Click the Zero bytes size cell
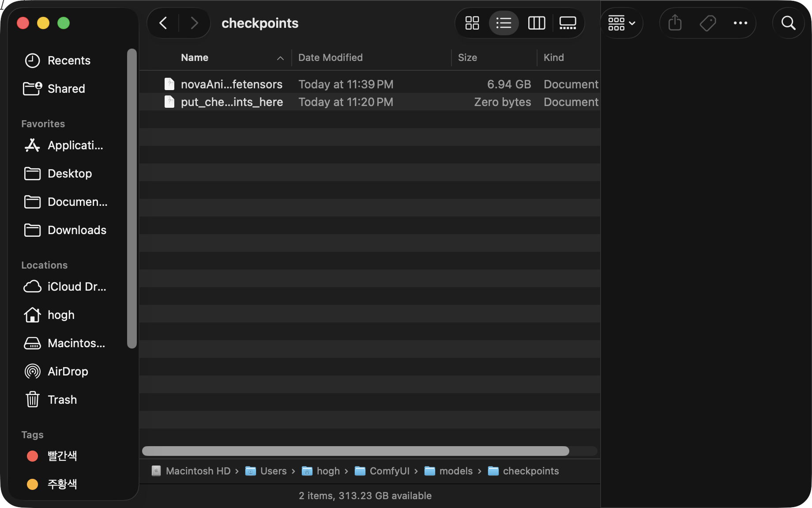 pos(503,102)
